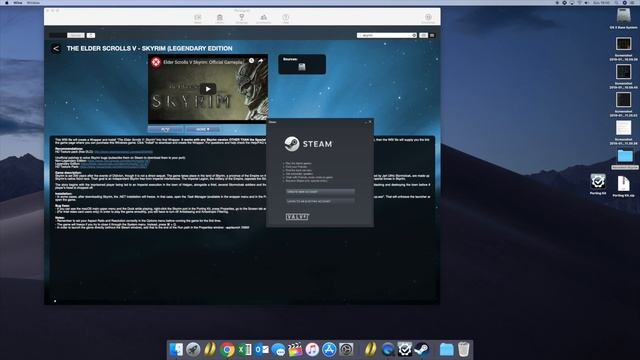Image resolution: width=640 pixels, height=360 pixels.
Task: Open Microsoft Excel from the Dock
Action: click(x=244, y=349)
